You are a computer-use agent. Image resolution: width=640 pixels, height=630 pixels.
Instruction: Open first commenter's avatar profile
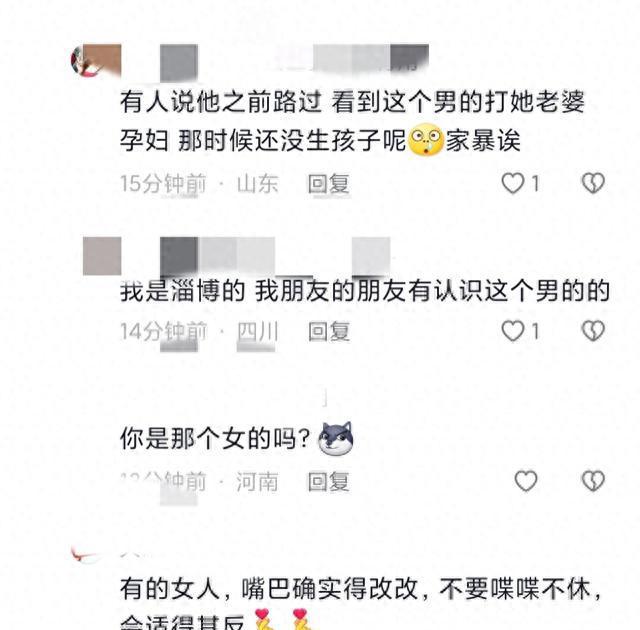96,61
